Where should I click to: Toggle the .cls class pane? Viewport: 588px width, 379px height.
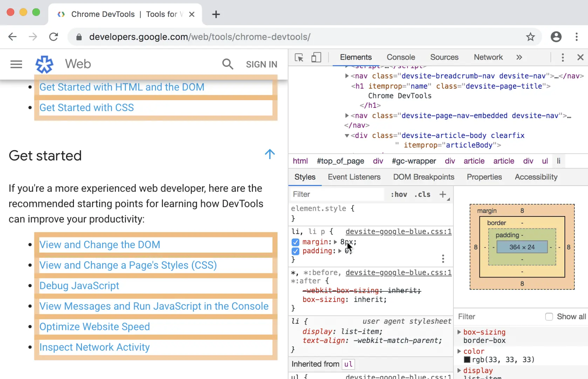(422, 194)
